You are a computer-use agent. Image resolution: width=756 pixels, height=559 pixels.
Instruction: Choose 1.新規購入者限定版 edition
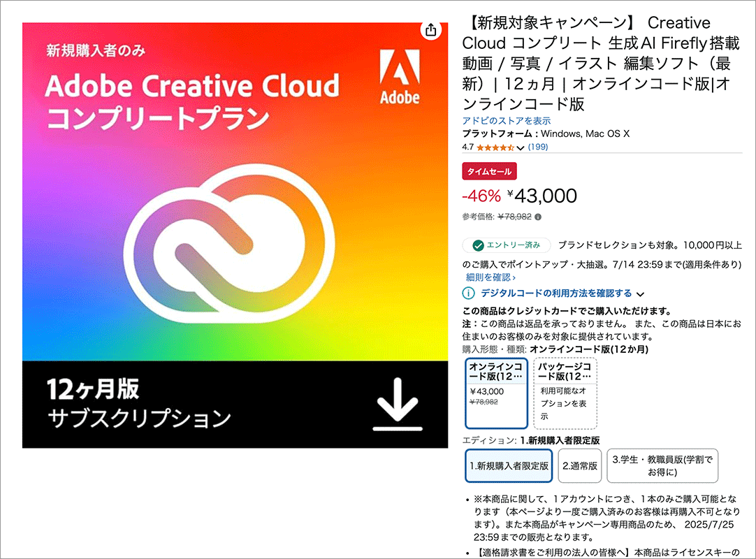pyautogui.click(x=509, y=466)
